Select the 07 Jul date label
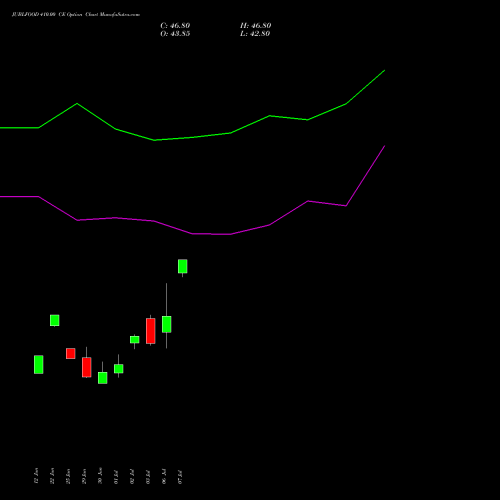This screenshot has height=500, width=500. point(180,477)
